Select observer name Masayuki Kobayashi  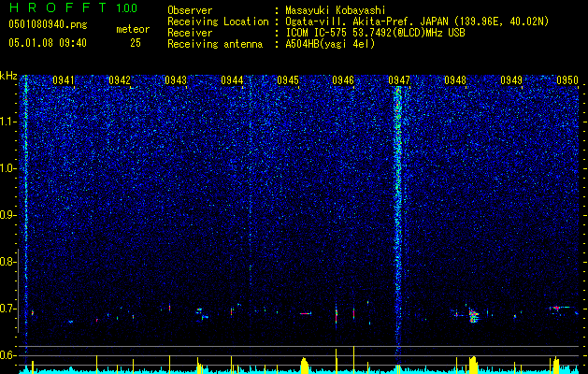[x=336, y=10]
